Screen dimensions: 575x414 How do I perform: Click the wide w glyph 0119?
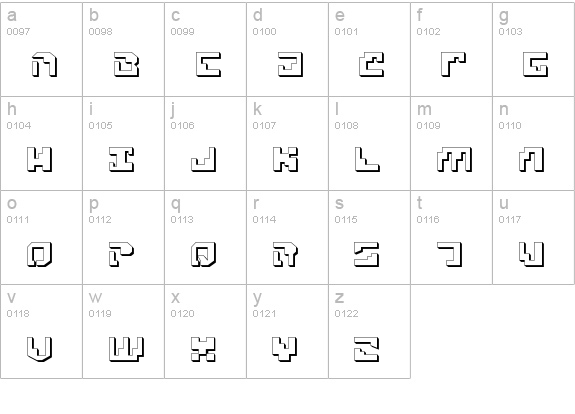(127, 349)
